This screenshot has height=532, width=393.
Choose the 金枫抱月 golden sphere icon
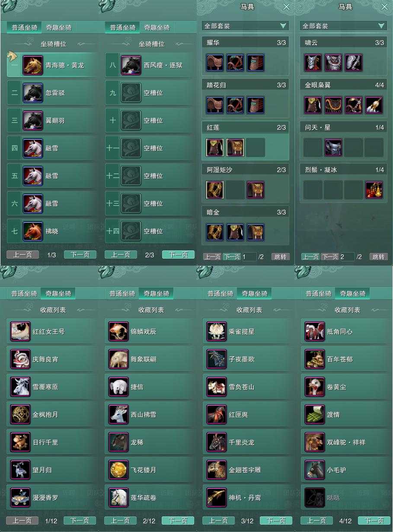point(20,415)
